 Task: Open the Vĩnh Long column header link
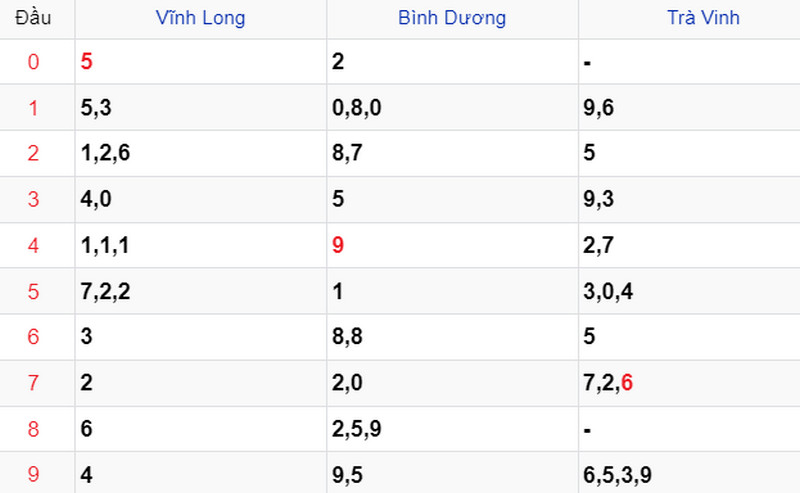click(x=201, y=18)
